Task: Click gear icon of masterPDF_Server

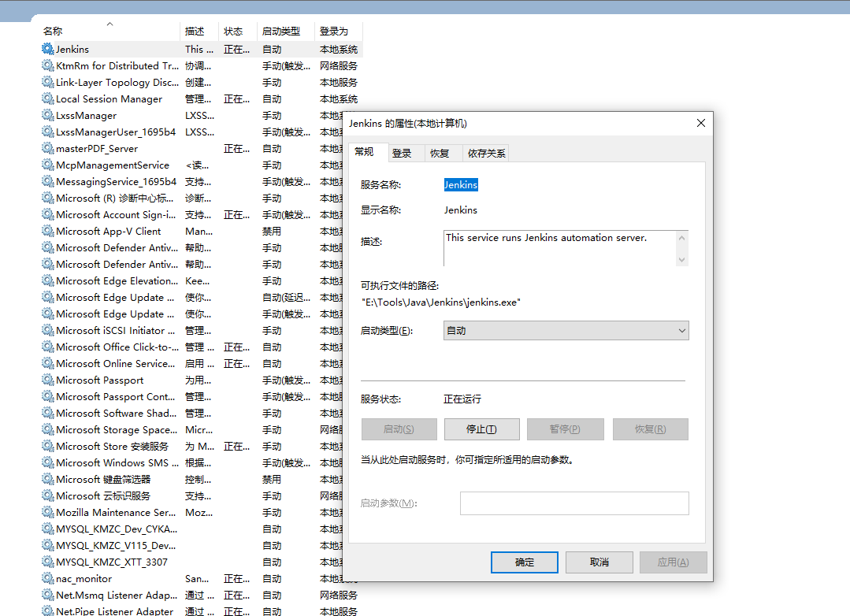Action: coord(48,148)
